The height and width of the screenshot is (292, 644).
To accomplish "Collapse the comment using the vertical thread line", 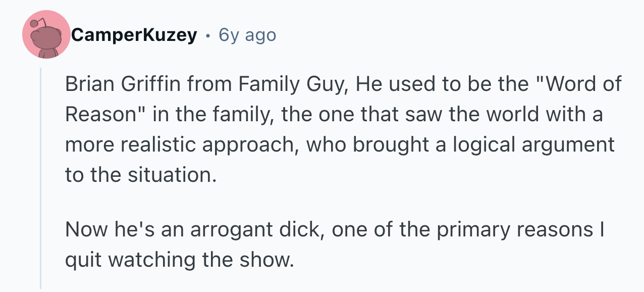I will pyautogui.click(x=41, y=177).
